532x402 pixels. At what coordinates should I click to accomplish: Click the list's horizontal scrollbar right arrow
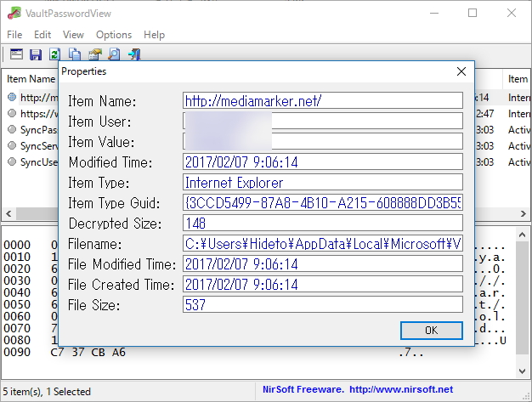524,213
